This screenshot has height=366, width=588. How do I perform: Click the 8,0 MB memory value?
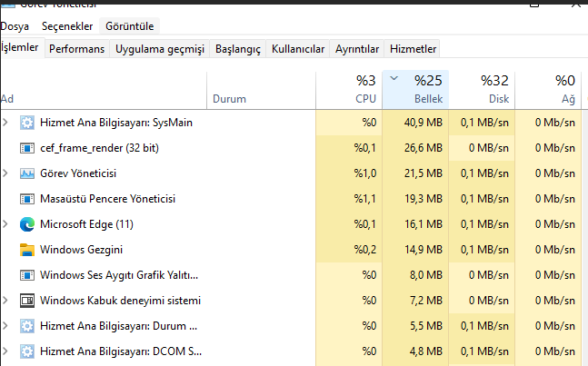click(x=426, y=275)
